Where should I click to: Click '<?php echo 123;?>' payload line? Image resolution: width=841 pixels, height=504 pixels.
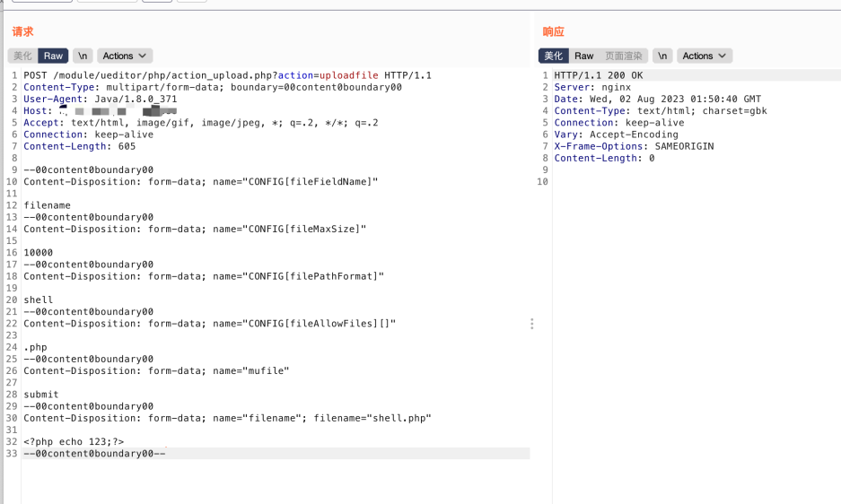74,441
